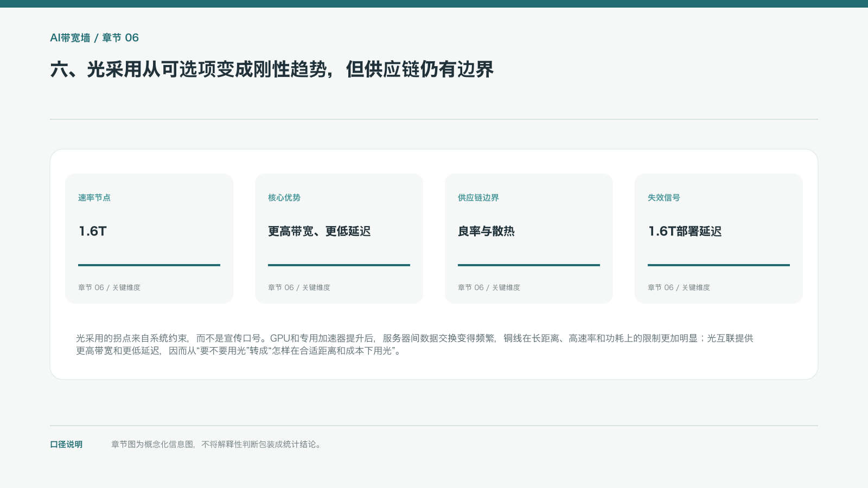868x488 pixels.
Task: Select the '更高带宽、更低延迟' text
Action: point(320,231)
